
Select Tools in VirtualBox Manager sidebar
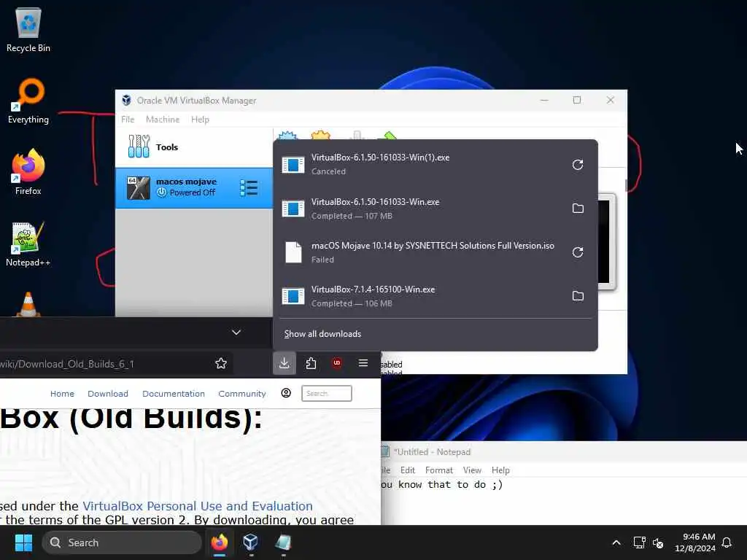tap(194, 147)
